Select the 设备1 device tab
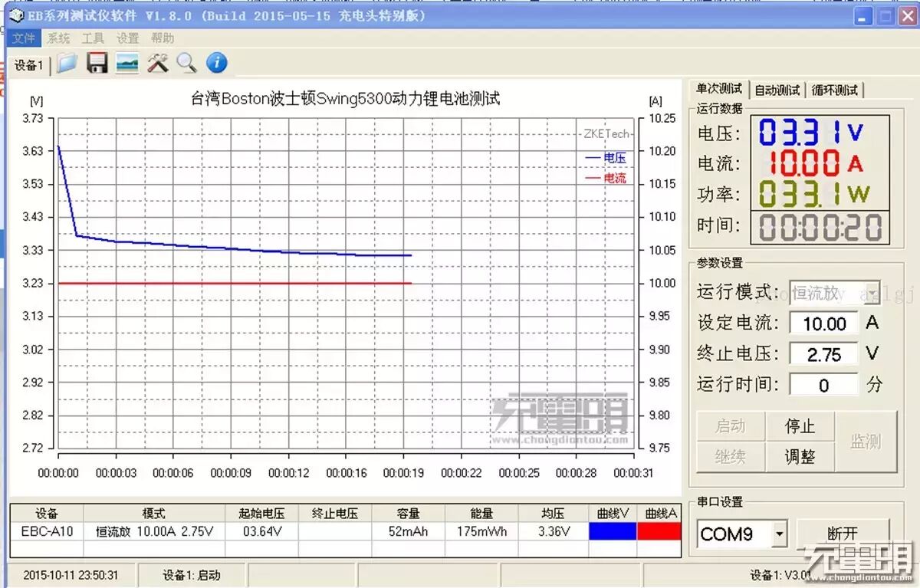The image size is (920, 588). click(x=28, y=65)
